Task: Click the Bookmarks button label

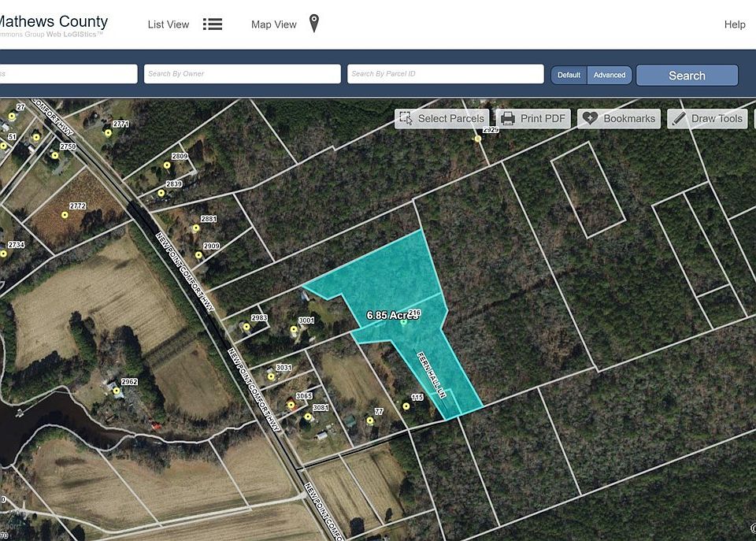Action: (629, 119)
